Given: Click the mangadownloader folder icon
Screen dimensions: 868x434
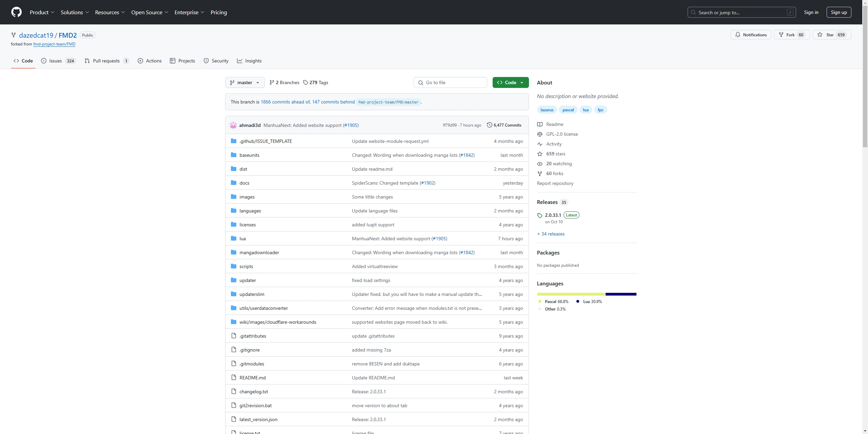Looking at the screenshot, I should click(x=234, y=252).
